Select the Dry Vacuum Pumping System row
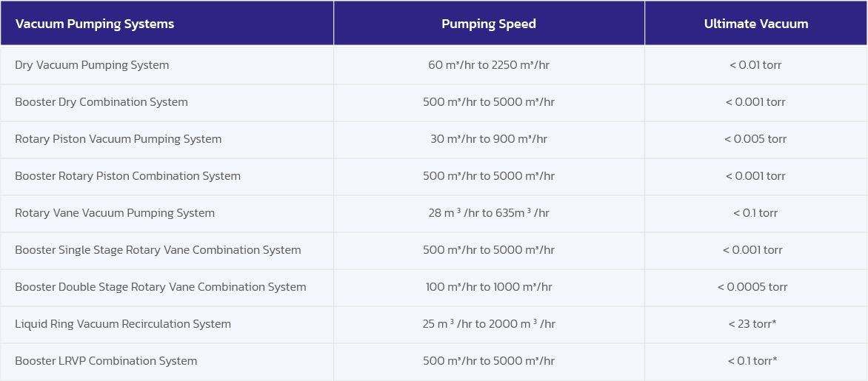Viewport: 868px width, 381px height. 92,65
